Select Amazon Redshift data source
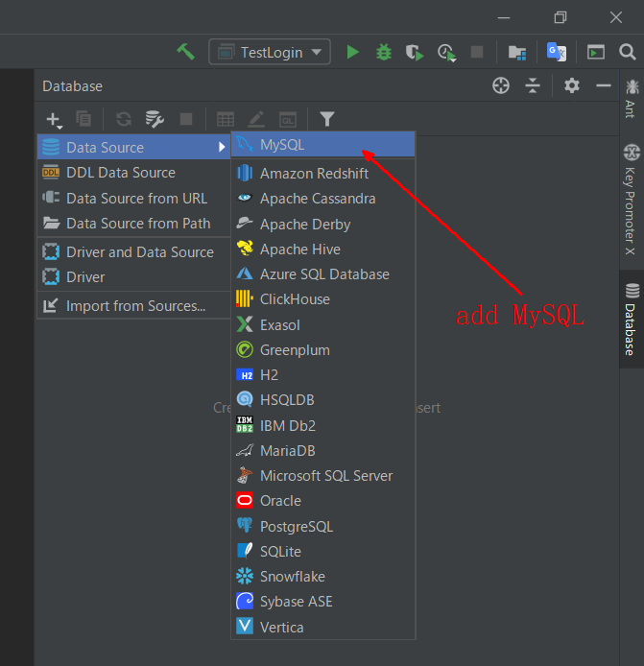This screenshot has height=666, width=644. click(322, 174)
